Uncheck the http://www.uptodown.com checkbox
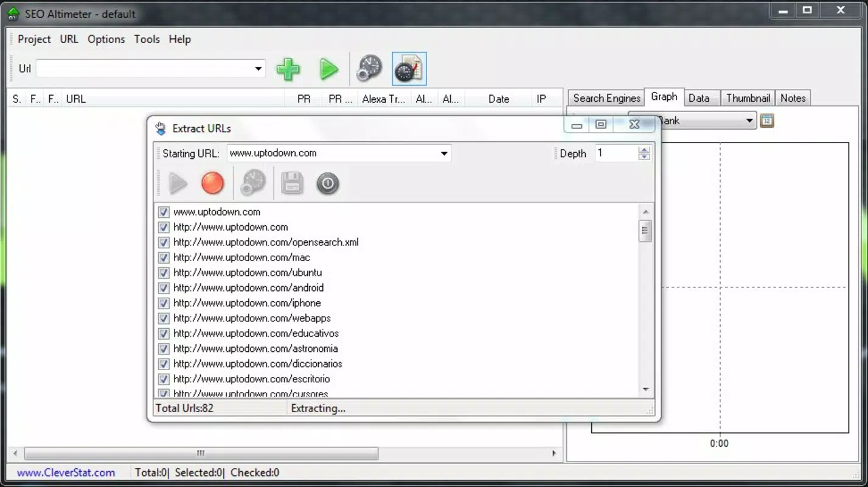The height and width of the screenshot is (487, 868). [x=164, y=227]
